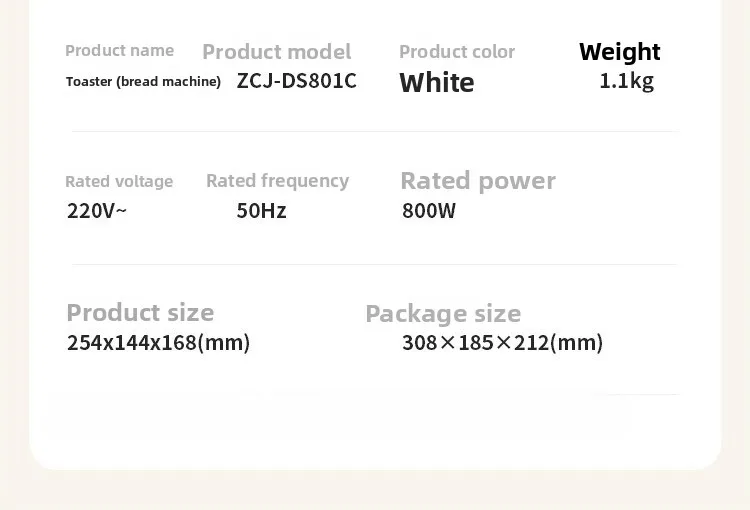The height and width of the screenshot is (510, 750).
Task: Click the bold "Weight" heading
Action: pyautogui.click(x=619, y=52)
